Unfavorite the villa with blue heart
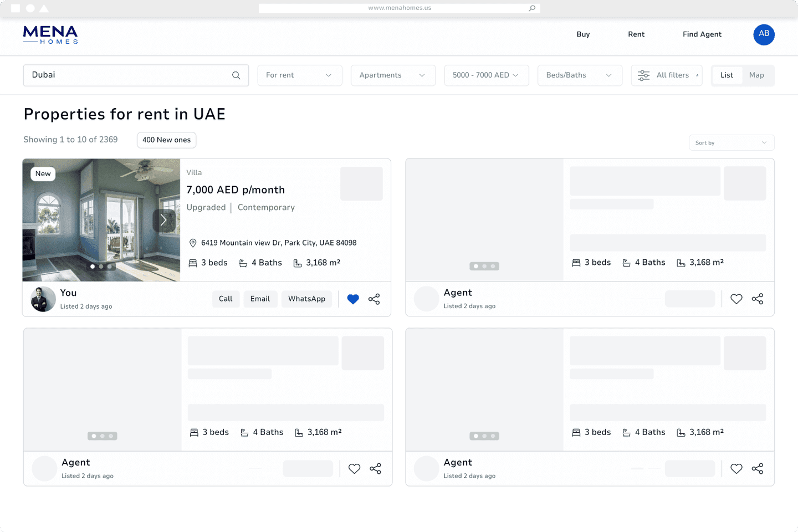This screenshot has height=532, width=798. 353,299
